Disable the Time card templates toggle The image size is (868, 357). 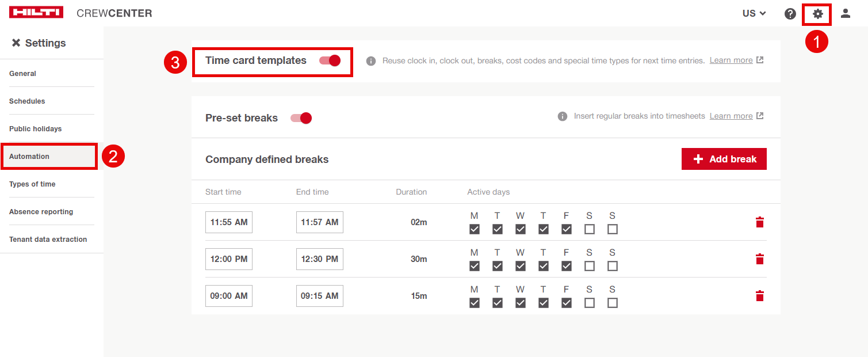(330, 60)
